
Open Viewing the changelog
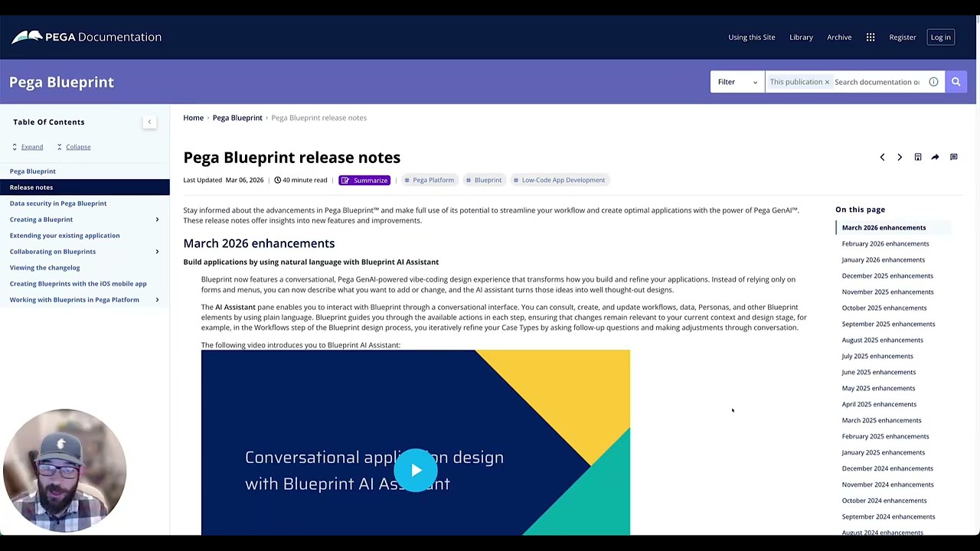tap(44, 268)
